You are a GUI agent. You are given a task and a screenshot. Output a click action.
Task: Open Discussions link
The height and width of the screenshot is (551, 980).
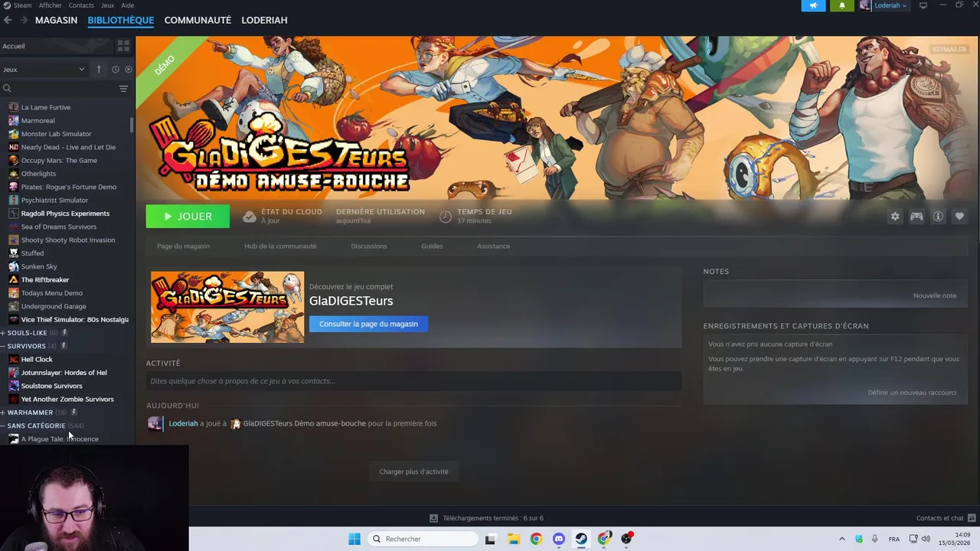(x=369, y=246)
